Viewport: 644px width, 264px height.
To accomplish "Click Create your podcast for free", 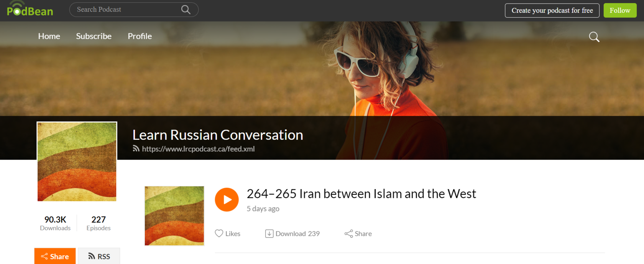I will coord(552,10).
